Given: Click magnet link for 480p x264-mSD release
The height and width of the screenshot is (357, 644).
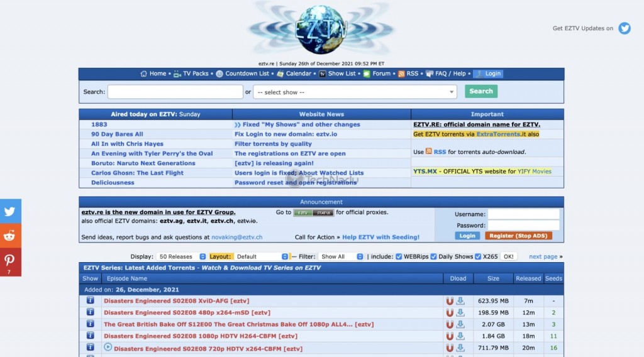Looking at the screenshot, I should click(x=450, y=312).
